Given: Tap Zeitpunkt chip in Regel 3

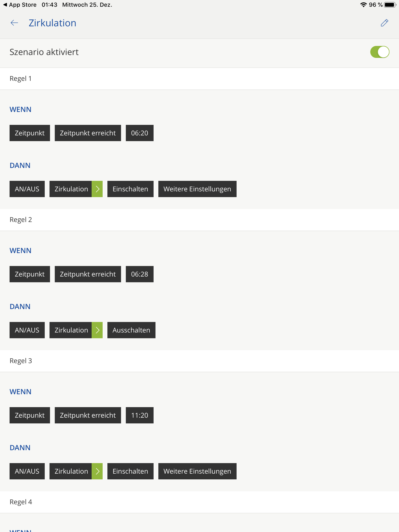Looking at the screenshot, I should click(30, 415).
